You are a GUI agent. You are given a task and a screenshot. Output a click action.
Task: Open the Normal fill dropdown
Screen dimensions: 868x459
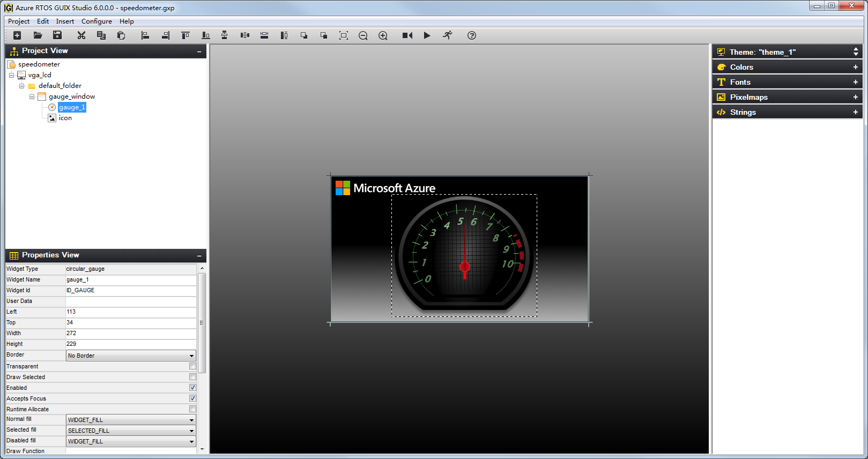pos(131,420)
